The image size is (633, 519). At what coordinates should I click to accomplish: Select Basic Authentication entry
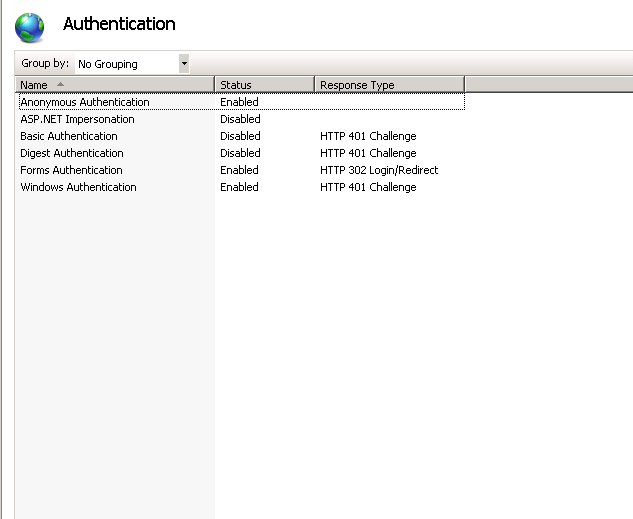69,136
